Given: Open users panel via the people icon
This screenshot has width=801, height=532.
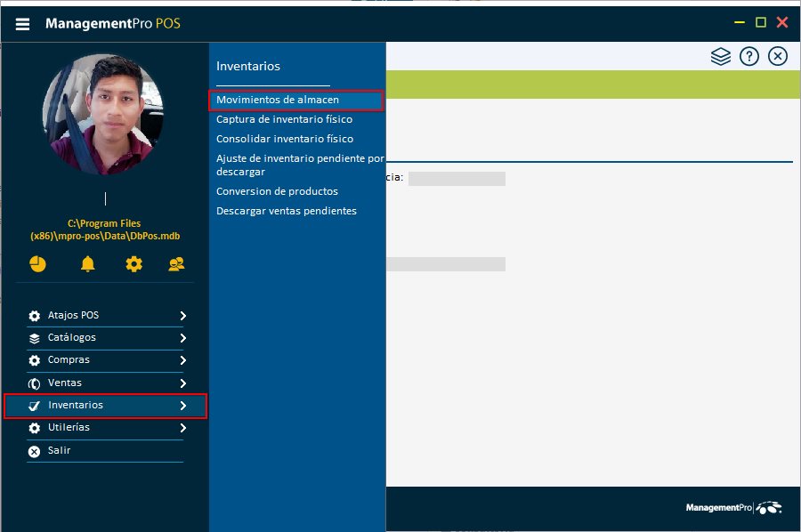Looking at the screenshot, I should tap(175, 264).
